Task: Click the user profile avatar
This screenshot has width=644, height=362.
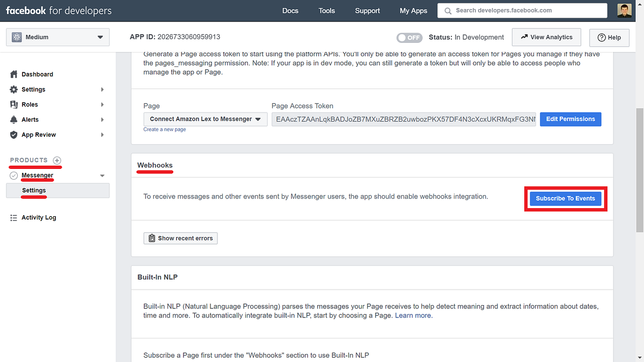Action: (624, 10)
